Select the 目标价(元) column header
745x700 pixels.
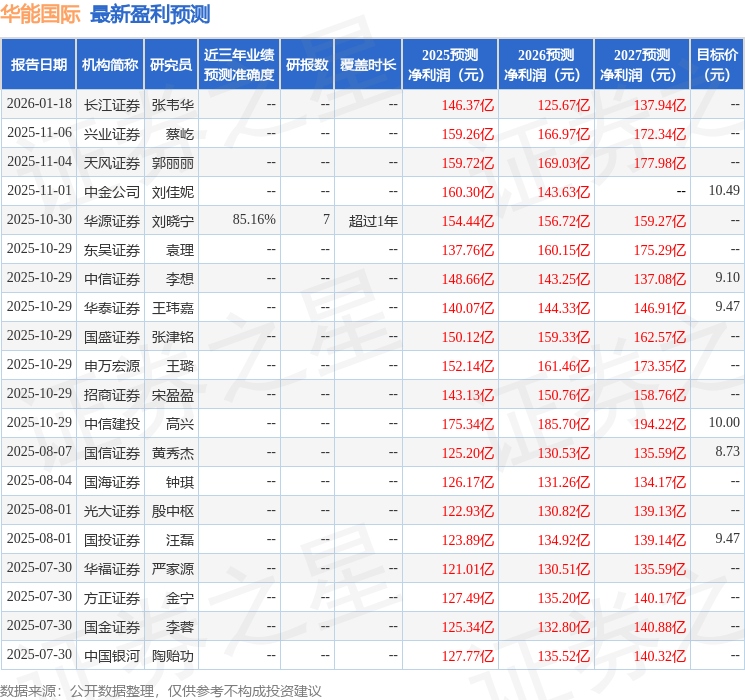(x=717, y=65)
